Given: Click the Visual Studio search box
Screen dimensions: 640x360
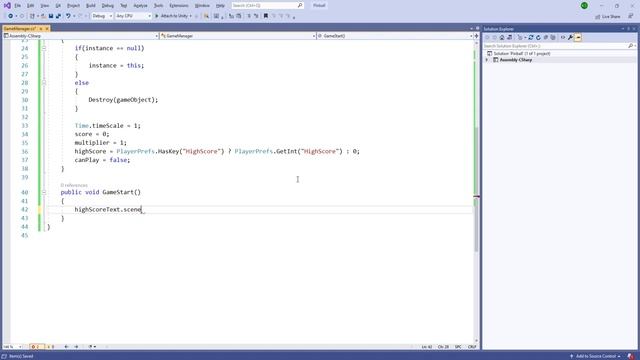Looking at the screenshot, I should (x=267, y=6).
